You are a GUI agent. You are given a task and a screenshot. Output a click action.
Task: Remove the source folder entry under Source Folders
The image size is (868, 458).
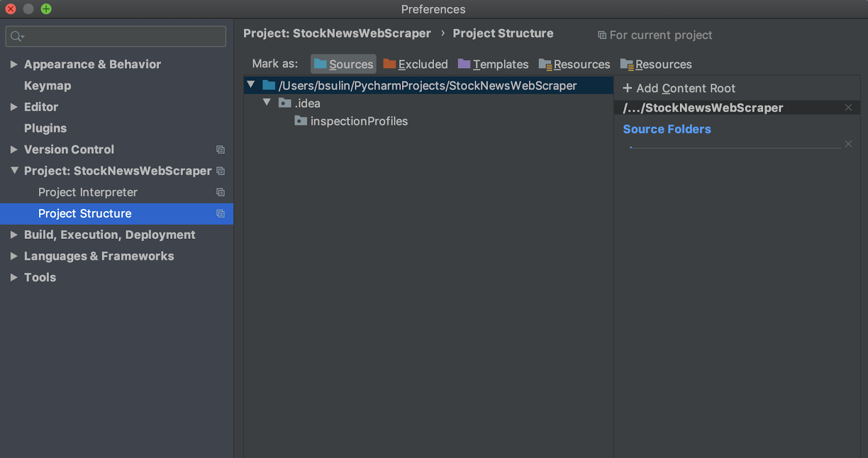[x=848, y=144]
